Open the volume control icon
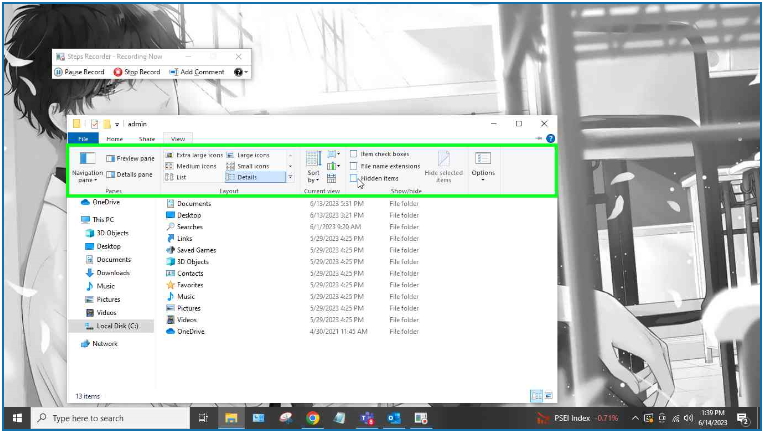Viewport: 764px width, 434px height. coord(688,418)
